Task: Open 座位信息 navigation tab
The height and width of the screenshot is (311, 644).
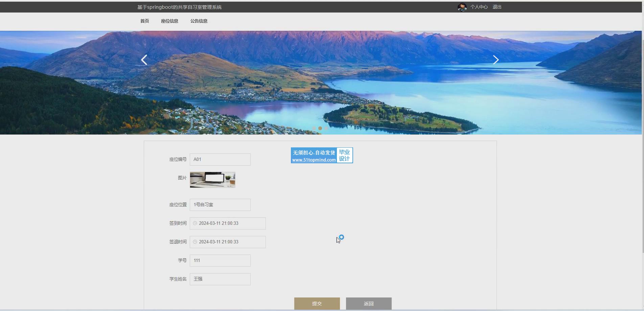Action: 169,21
